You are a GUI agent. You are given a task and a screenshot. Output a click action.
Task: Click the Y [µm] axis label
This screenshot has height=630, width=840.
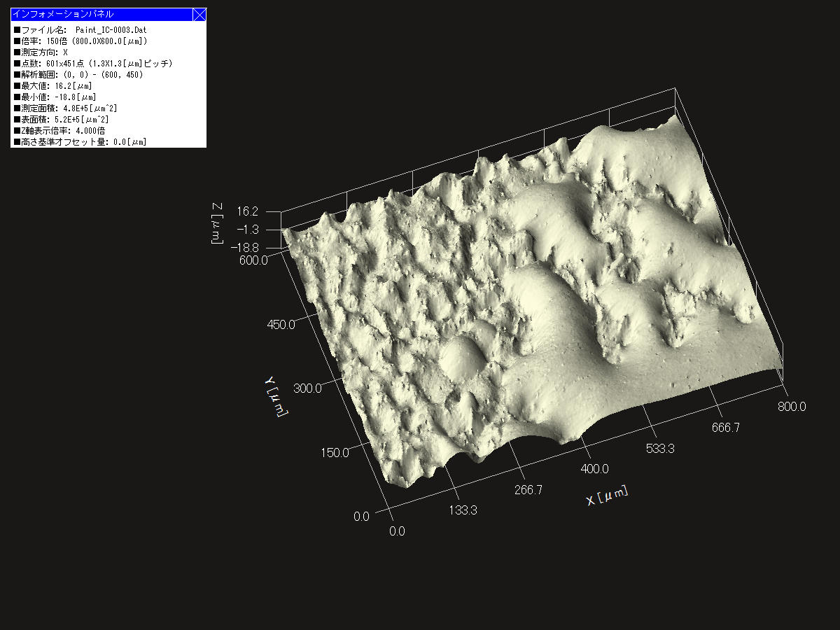click(278, 395)
